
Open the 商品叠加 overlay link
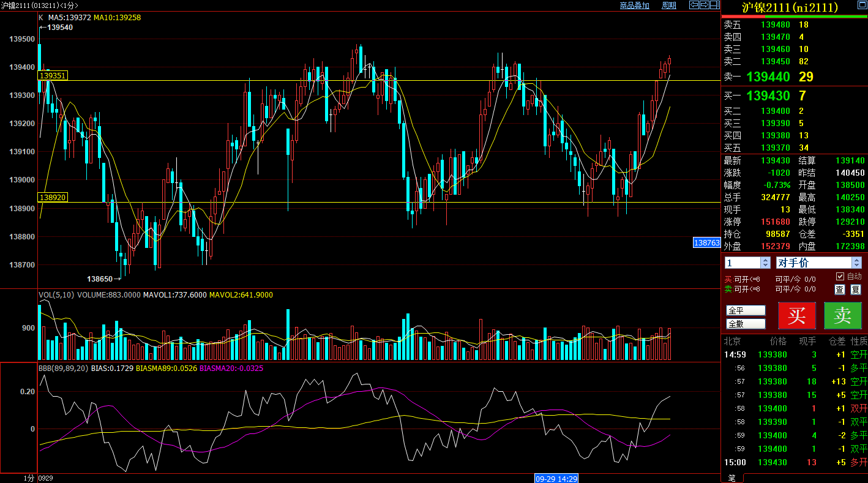pyautogui.click(x=634, y=6)
